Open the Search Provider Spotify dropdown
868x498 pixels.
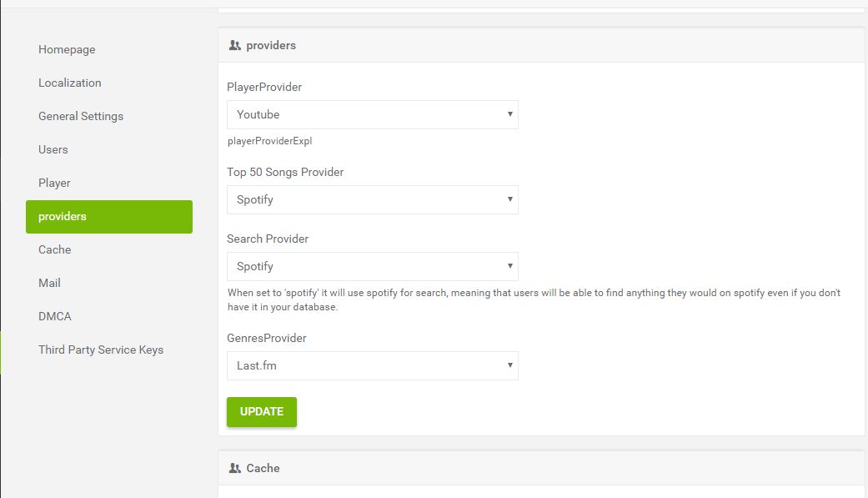[x=372, y=266]
